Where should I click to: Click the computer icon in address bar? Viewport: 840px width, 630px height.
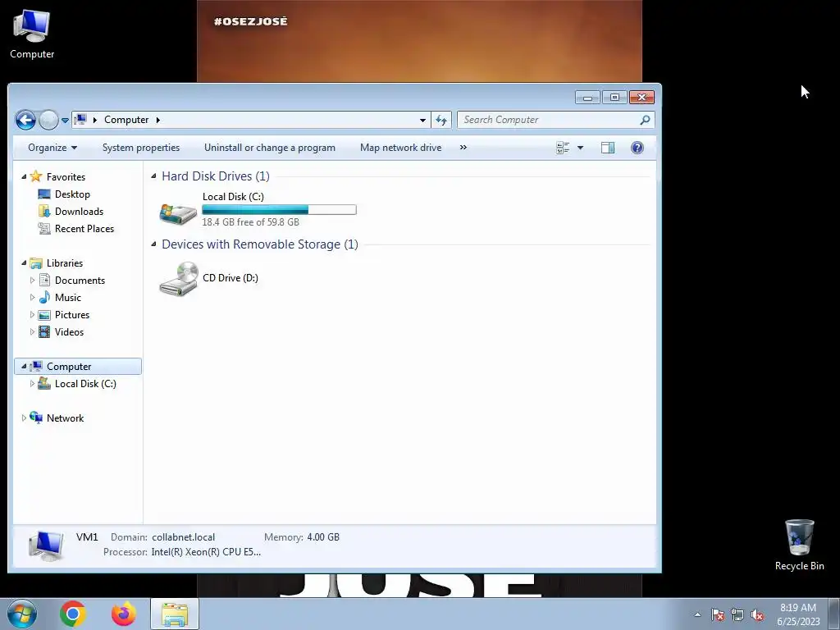pos(80,120)
